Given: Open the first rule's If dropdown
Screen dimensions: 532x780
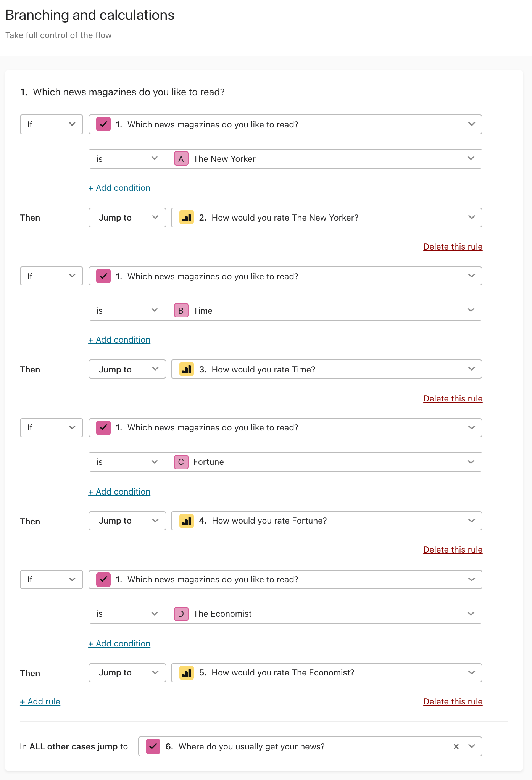Looking at the screenshot, I should [x=51, y=124].
